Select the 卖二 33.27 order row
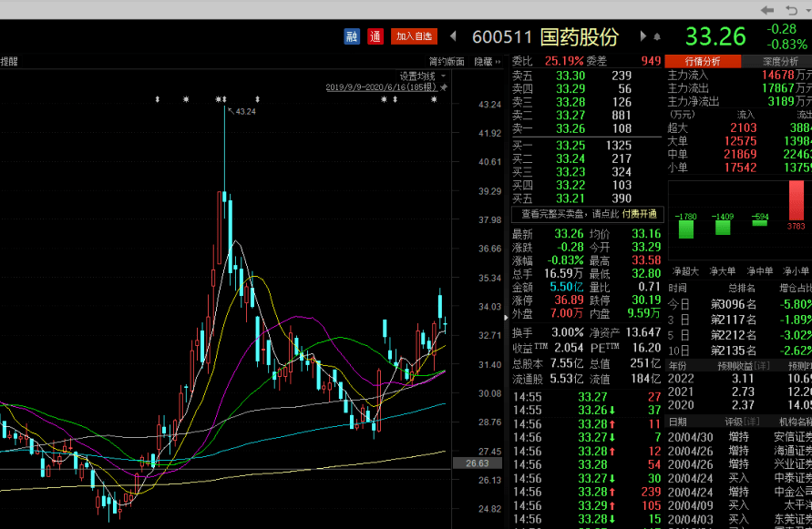The width and height of the screenshot is (812, 529). tap(586, 116)
